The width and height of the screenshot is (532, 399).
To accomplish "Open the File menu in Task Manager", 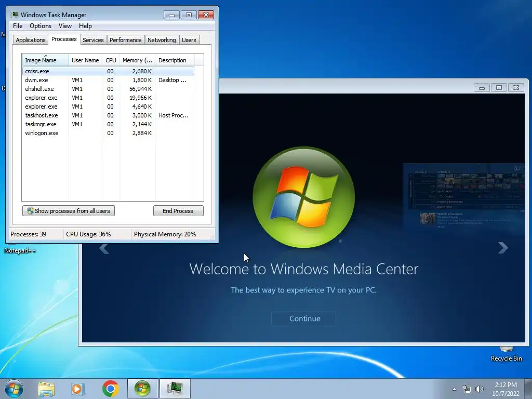I will pyautogui.click(x=18, y=26).
